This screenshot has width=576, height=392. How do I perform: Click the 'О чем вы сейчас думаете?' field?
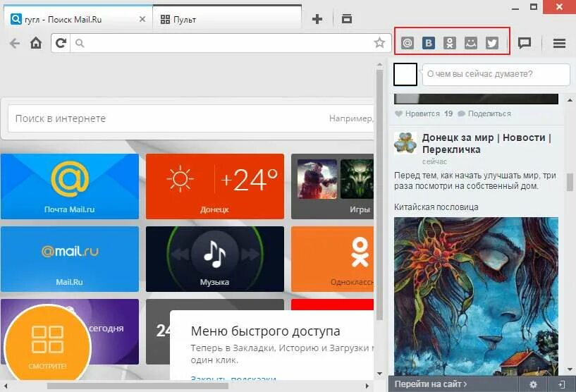coord(496,74)
